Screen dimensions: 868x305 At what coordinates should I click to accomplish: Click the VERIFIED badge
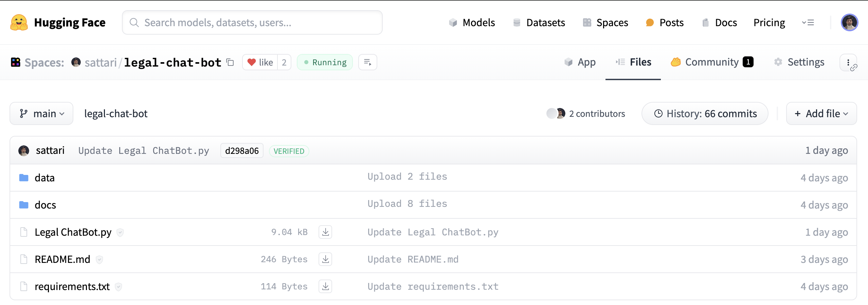(x=289, y=151)
